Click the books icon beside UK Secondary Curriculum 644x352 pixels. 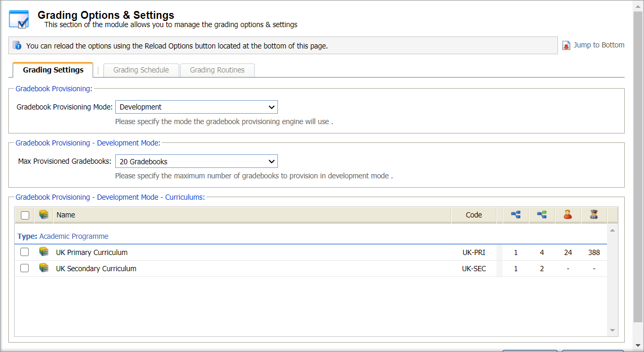coord(44,268)
